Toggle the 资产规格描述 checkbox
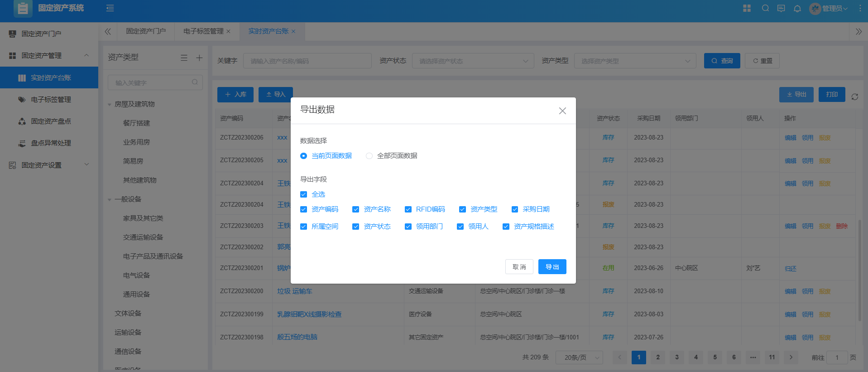The width and height of the screenshot is (868, 372). [x=506, y=227]
